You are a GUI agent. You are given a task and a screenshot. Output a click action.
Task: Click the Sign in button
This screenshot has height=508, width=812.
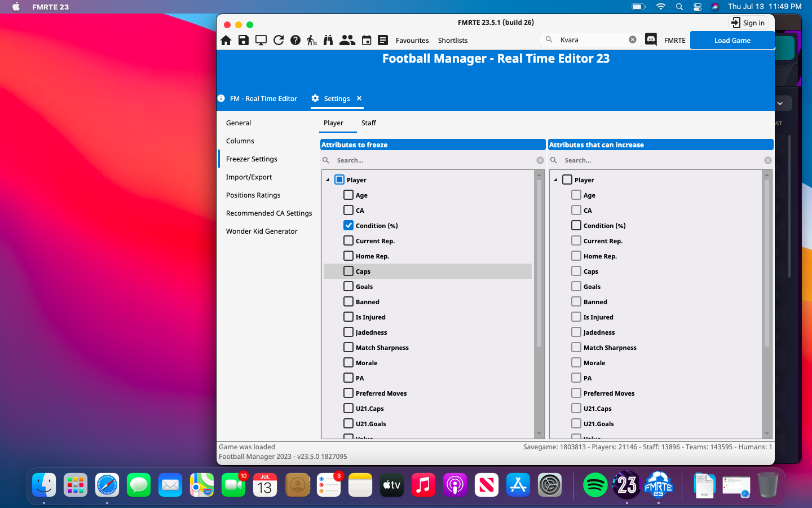coord(748,23)
